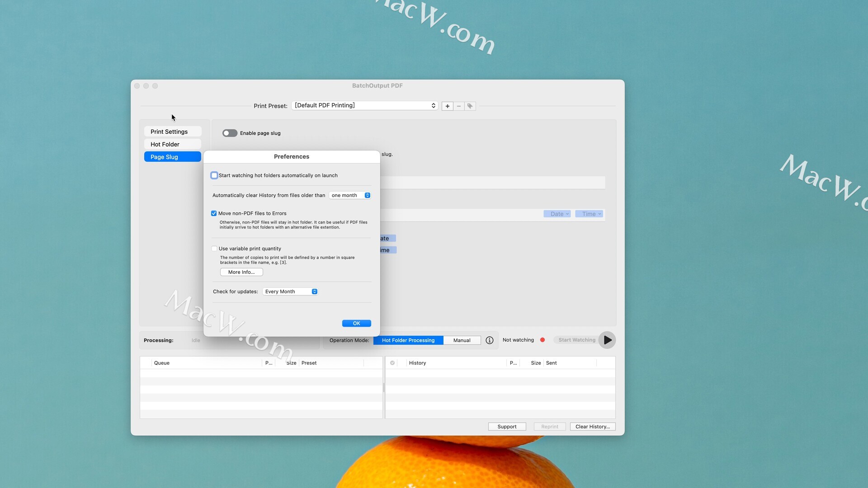
Task: Uncheck Move non-PDF files to Errors
Action: pos(214,213)
